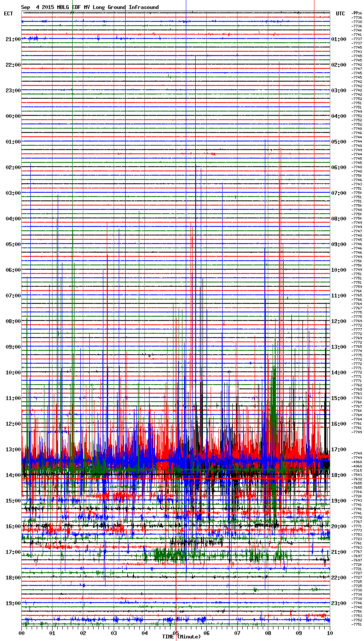The width and height of the screenshot is (364, 641).
Task: Click minute tick label '00' on the time axis
Action: click(22, 632)
